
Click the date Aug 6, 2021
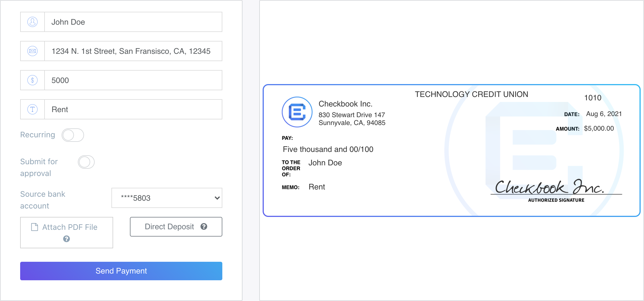click(604, 114)
